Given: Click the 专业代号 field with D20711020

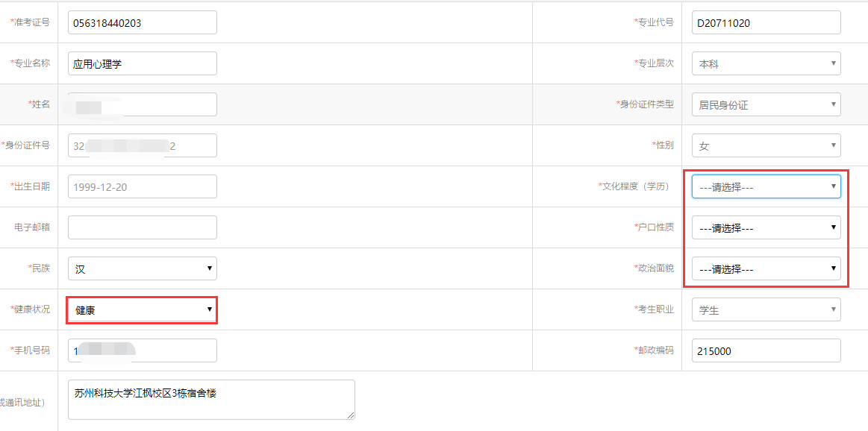Looking at the screenshot, I should coord(766,22).
